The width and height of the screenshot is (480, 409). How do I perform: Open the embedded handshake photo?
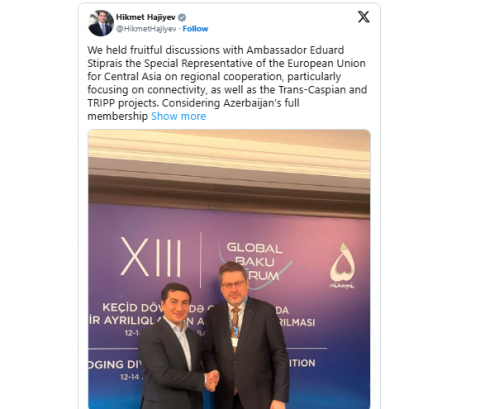229,269
